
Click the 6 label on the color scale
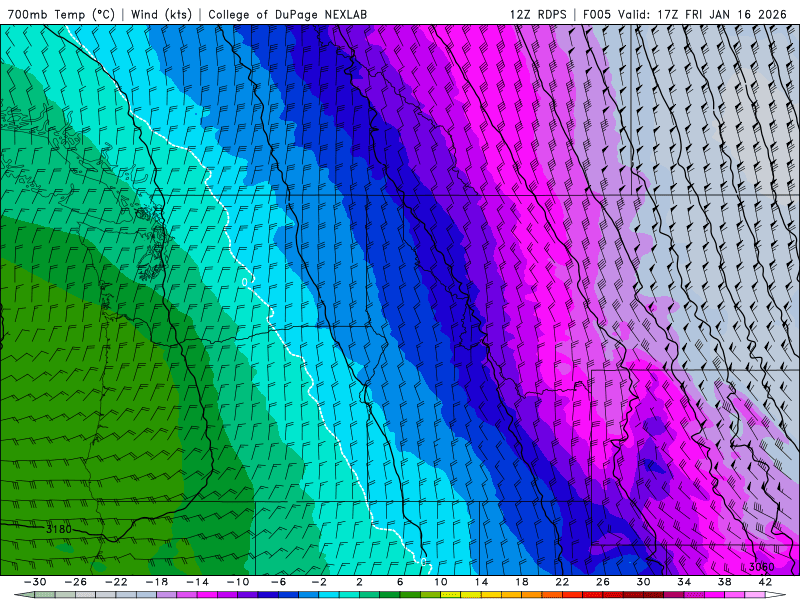(x=400, y=582)
